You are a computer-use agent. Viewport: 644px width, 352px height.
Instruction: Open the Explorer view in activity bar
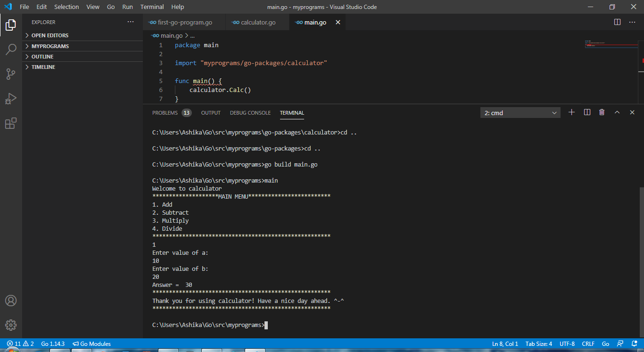click(11, 25)
